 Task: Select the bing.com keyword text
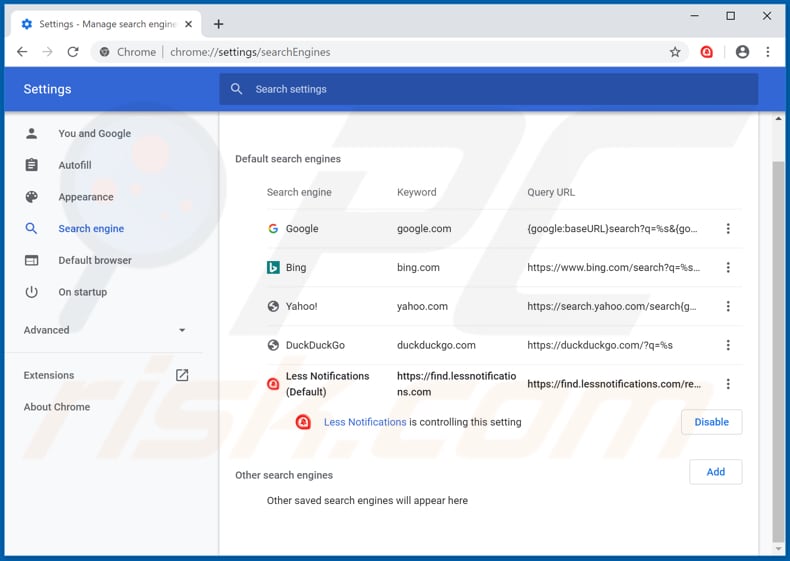(x=418, y=268)
